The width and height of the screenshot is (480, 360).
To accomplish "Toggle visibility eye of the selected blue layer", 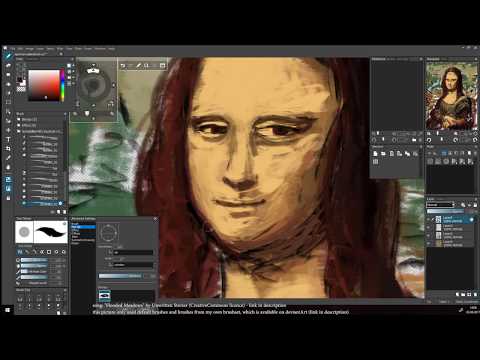I will 429,220.
